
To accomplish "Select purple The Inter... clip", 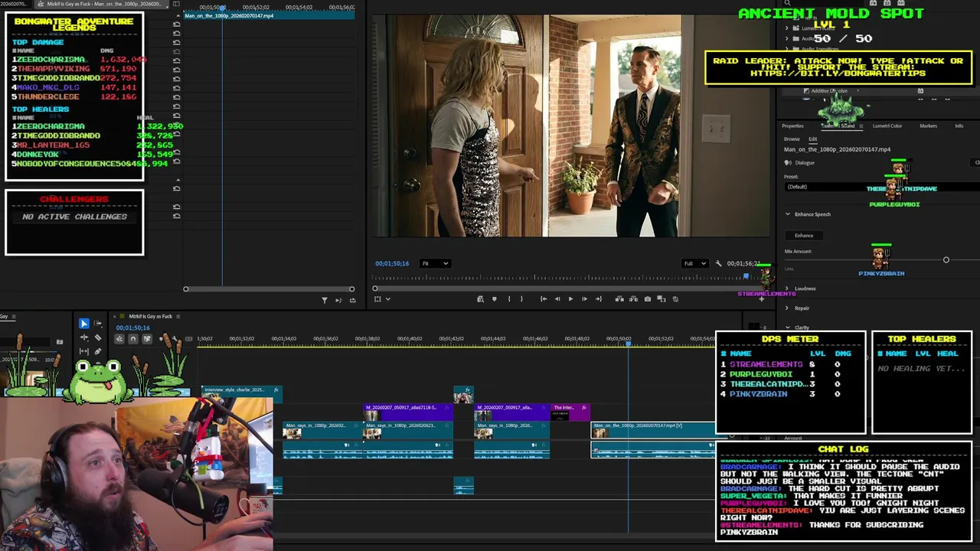I will (570, 412).
